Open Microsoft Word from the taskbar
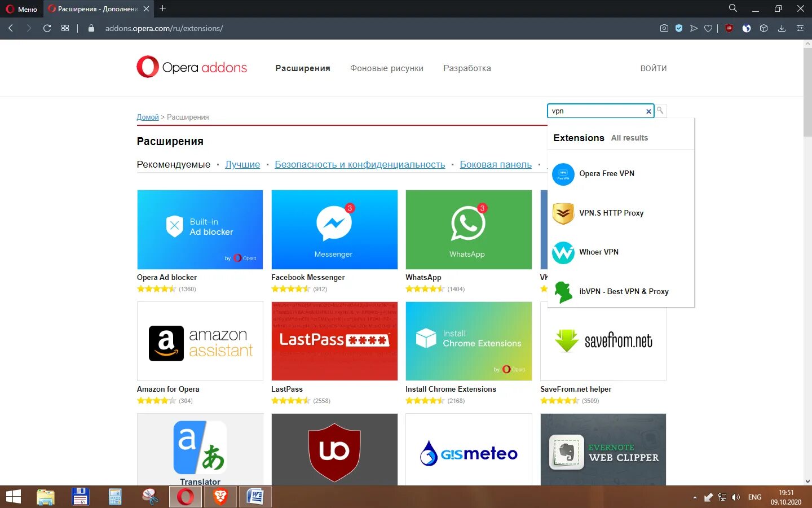This screenshot has height=508, width=812. [255, 497]
